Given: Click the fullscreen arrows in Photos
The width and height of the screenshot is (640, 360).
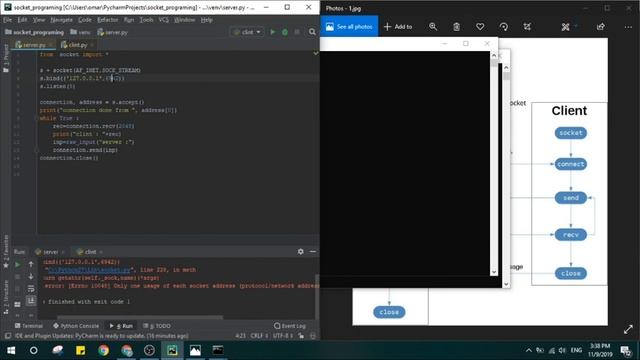Looking at the screenshot, I should point(628,329).
